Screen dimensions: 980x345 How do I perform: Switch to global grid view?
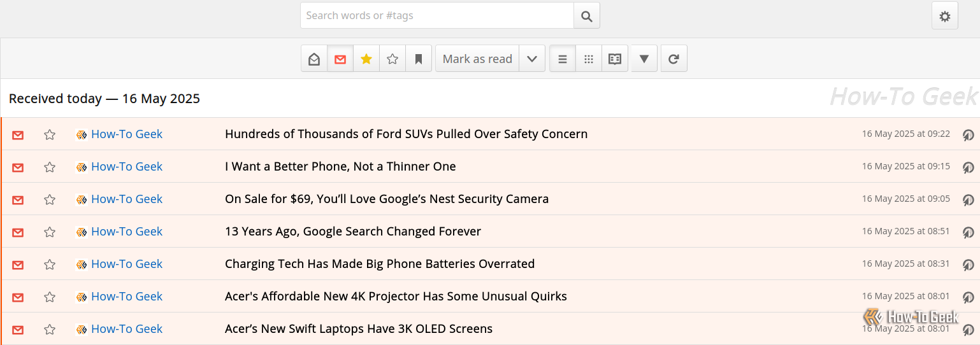tap(589, 59)
